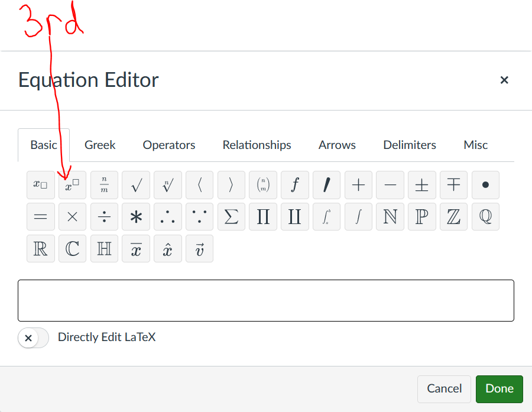Insert the therefore symbol

point(167,217)
